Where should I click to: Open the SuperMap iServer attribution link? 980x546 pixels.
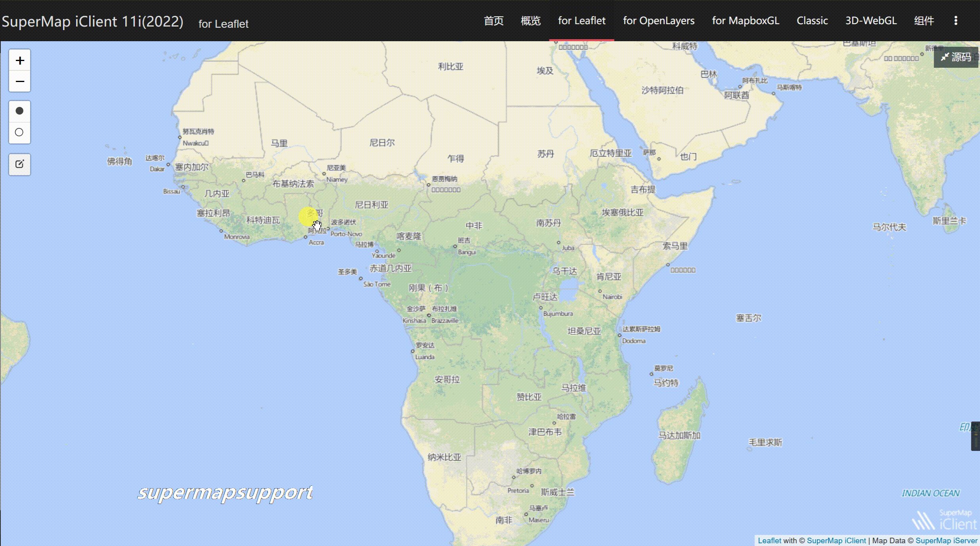click(x=946, y=540)
